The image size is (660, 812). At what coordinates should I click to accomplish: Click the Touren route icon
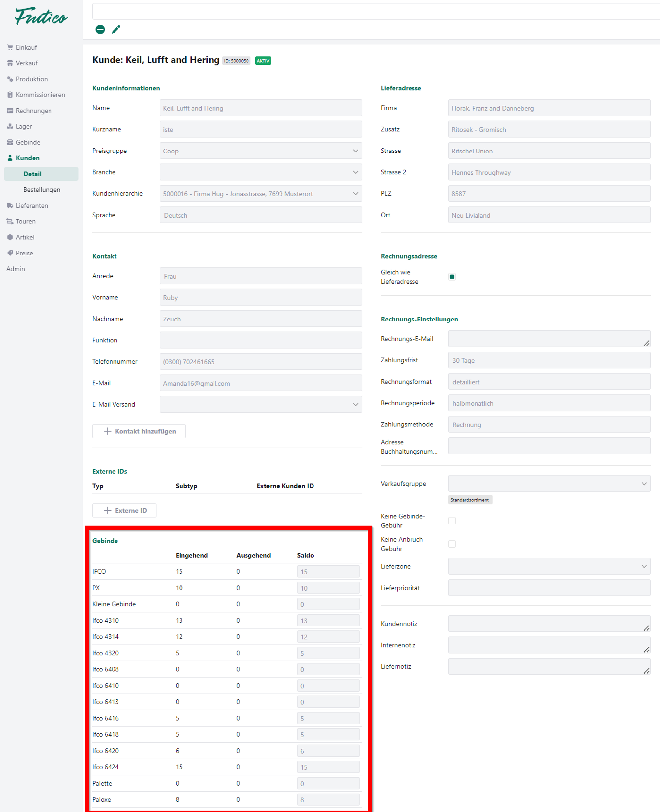(10, 221)
